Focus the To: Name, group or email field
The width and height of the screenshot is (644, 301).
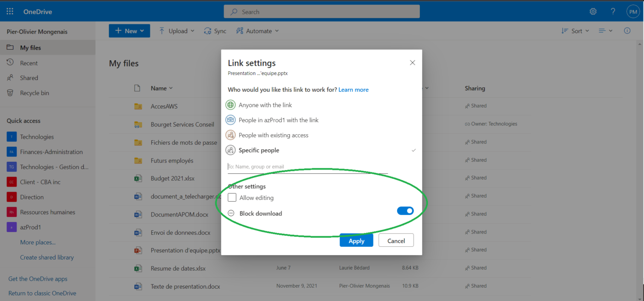[308, 167]
